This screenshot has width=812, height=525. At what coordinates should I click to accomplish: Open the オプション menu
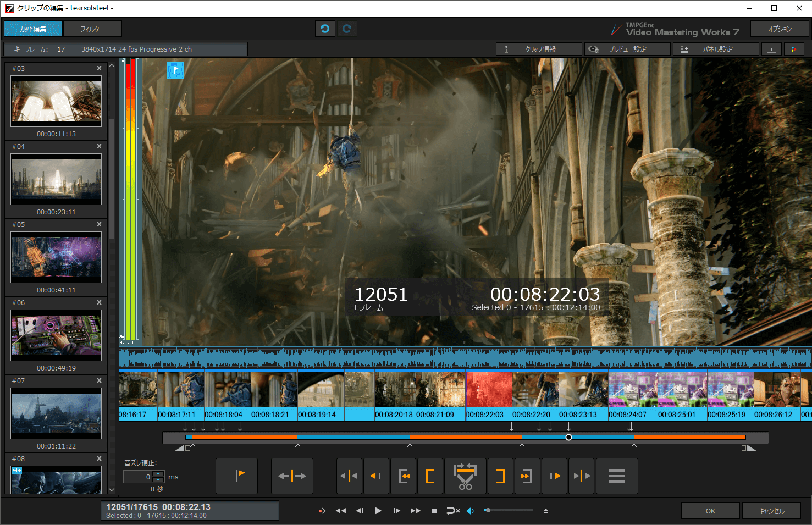(x=780, y=29)
